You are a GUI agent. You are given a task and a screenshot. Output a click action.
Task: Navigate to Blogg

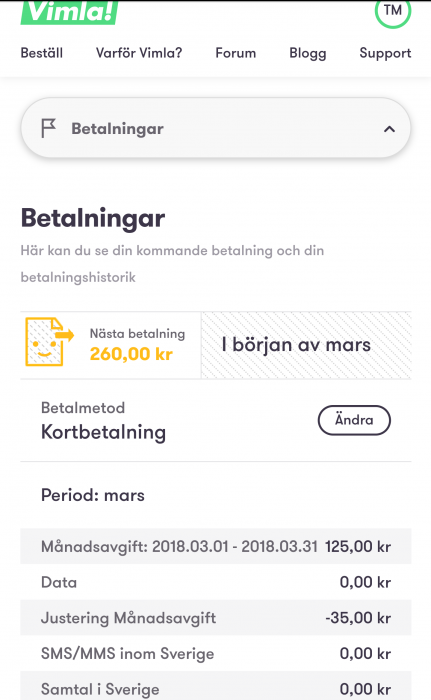pyautogui.click(x=308, y=53)
